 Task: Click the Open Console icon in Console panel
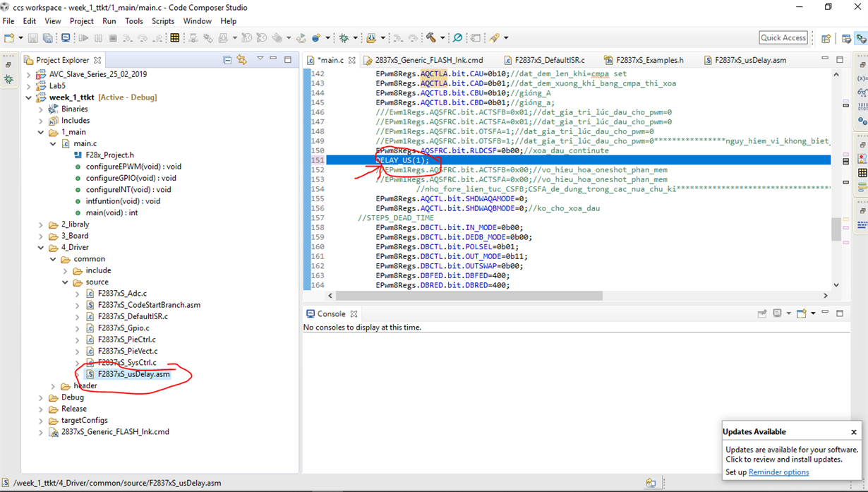pos(801,313)
